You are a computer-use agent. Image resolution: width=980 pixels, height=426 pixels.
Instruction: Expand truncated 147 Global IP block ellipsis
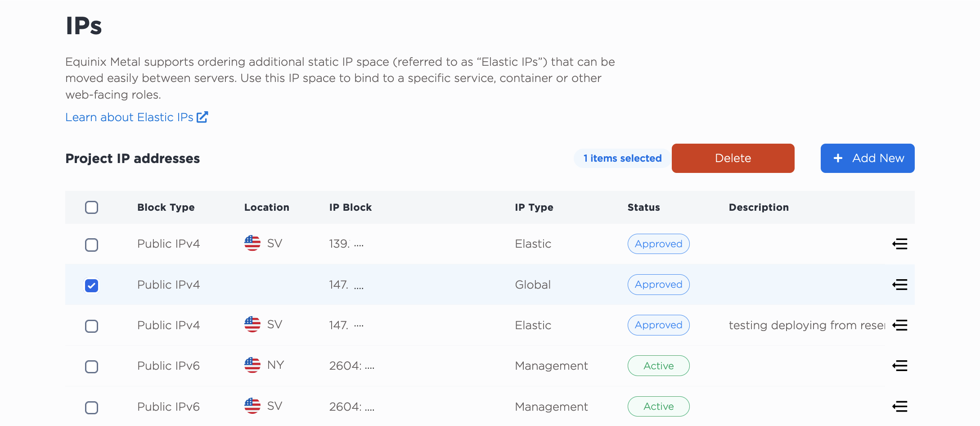[x=359, y=287]
